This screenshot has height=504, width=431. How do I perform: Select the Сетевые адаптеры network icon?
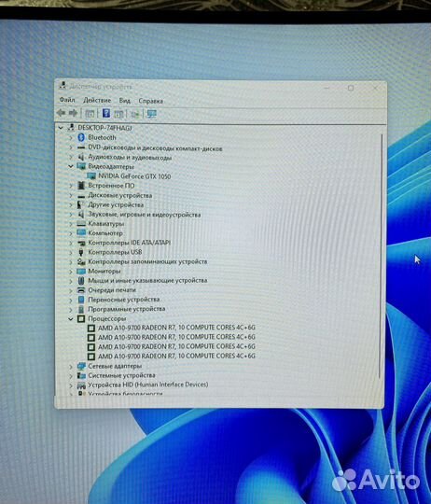pos(81,366)
